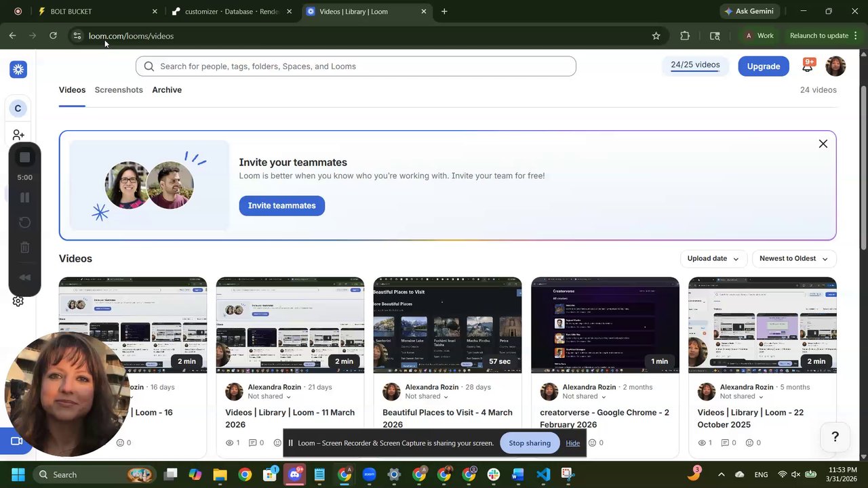Click the Ask Gemini button

point(749,12)
